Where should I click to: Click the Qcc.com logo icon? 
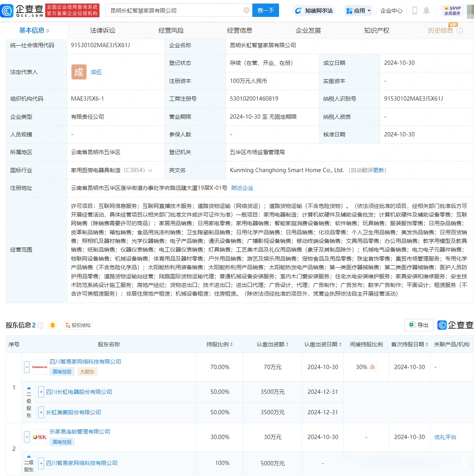coord(7,11)
